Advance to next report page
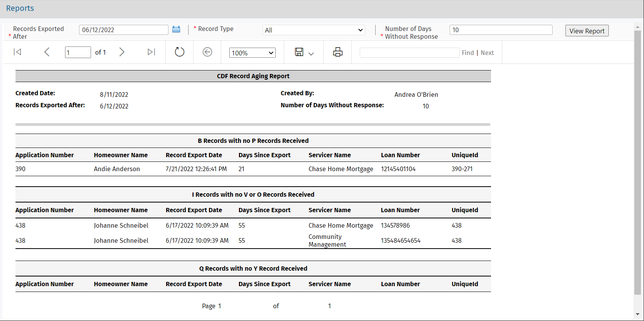Screen dimensions: 644x321 [x=122, y=52]
